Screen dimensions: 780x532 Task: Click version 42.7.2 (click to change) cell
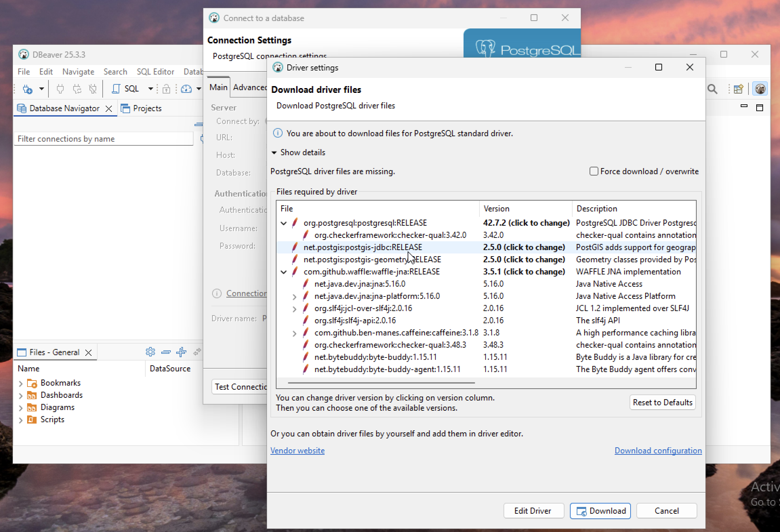click(526, 223)
